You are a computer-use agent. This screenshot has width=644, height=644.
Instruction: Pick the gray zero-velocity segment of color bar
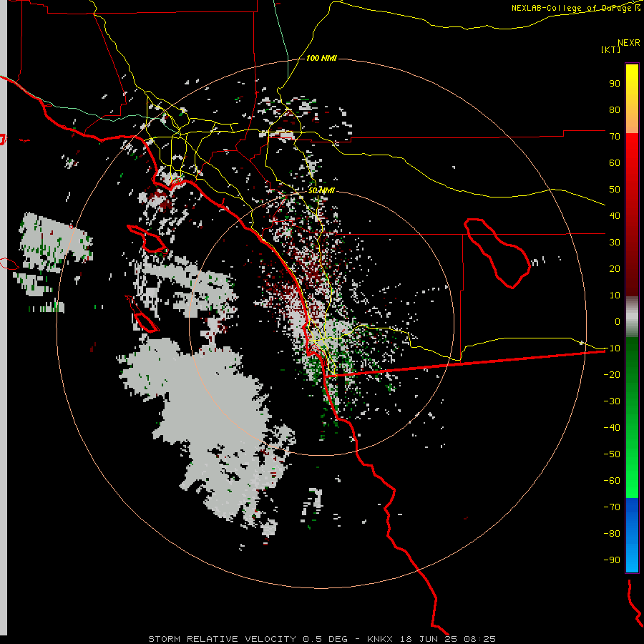[632, 317]
